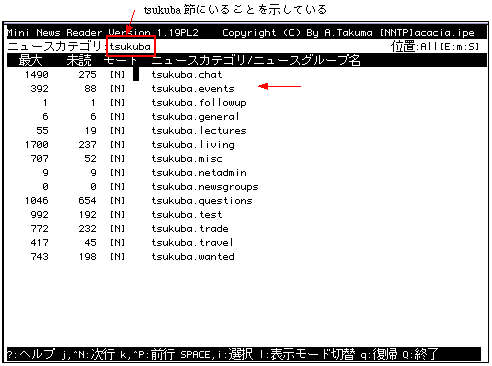Click unread count 88 for tsukuba.events
This screenshot has width=492, height=366.
(x=91, y=88)
